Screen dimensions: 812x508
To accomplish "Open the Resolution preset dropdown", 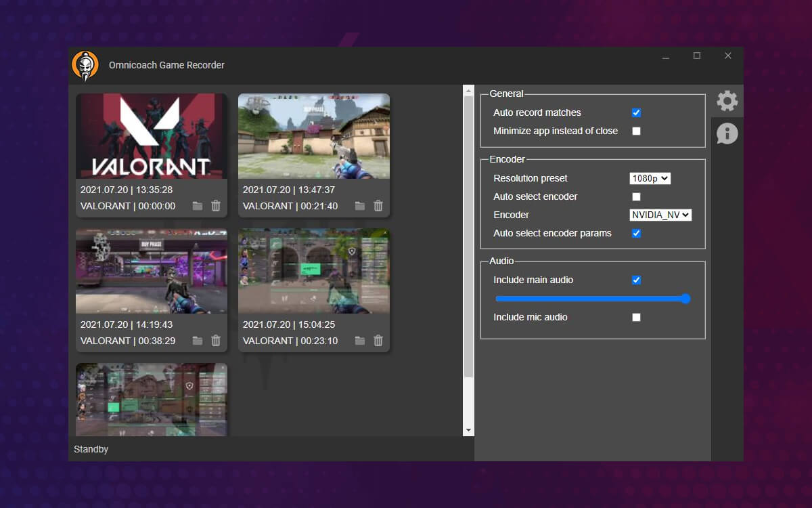I will point(650,178).
